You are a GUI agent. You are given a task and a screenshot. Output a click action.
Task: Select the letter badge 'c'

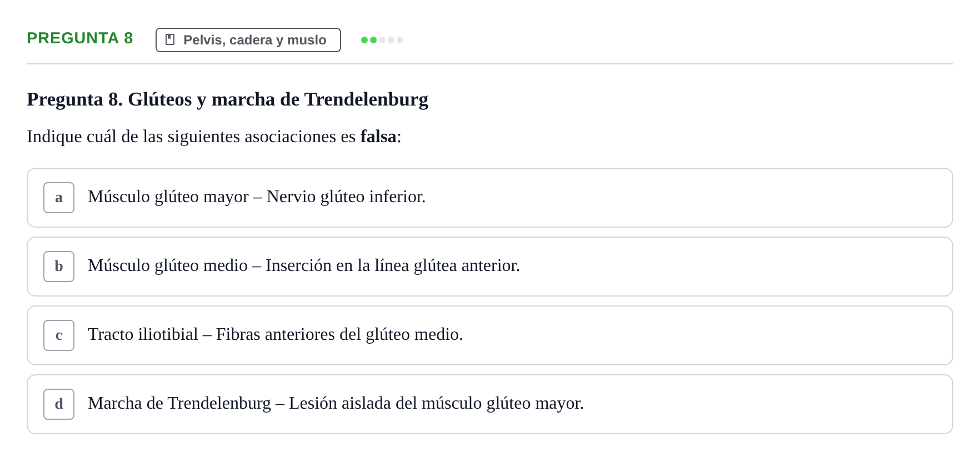[x=59, y=335]
